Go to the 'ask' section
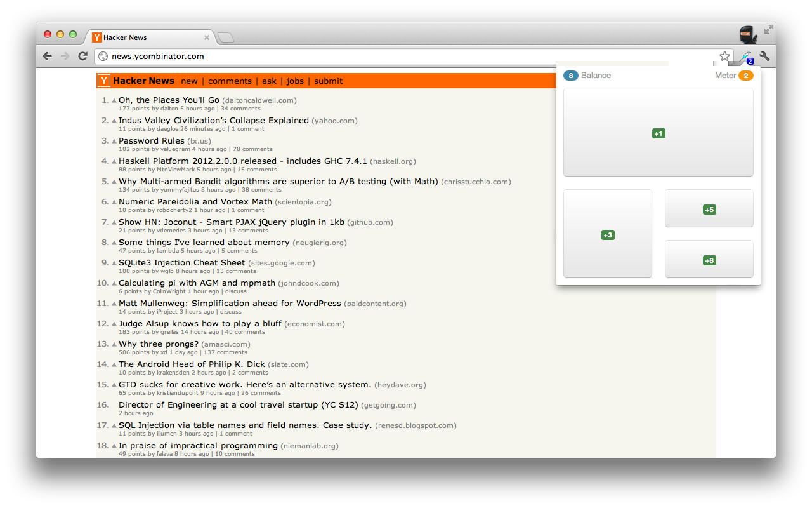This screenshot has width=812, height=508. (x=269, y=81)
